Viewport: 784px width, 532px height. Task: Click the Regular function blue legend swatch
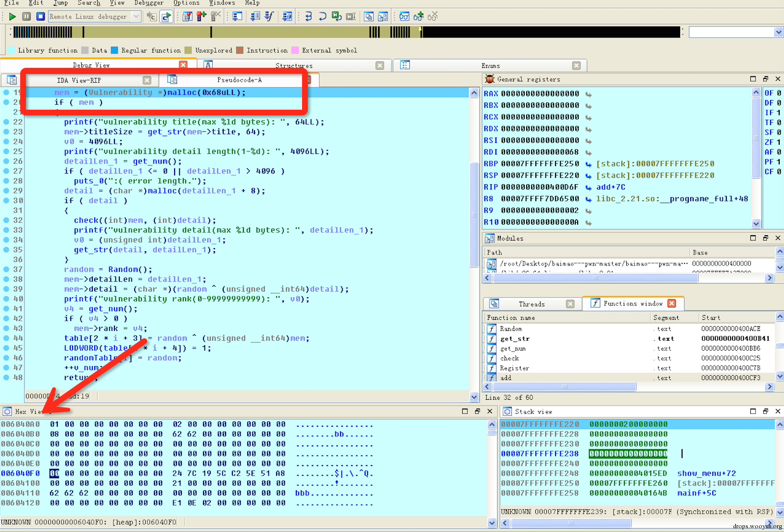pos(114,51)
